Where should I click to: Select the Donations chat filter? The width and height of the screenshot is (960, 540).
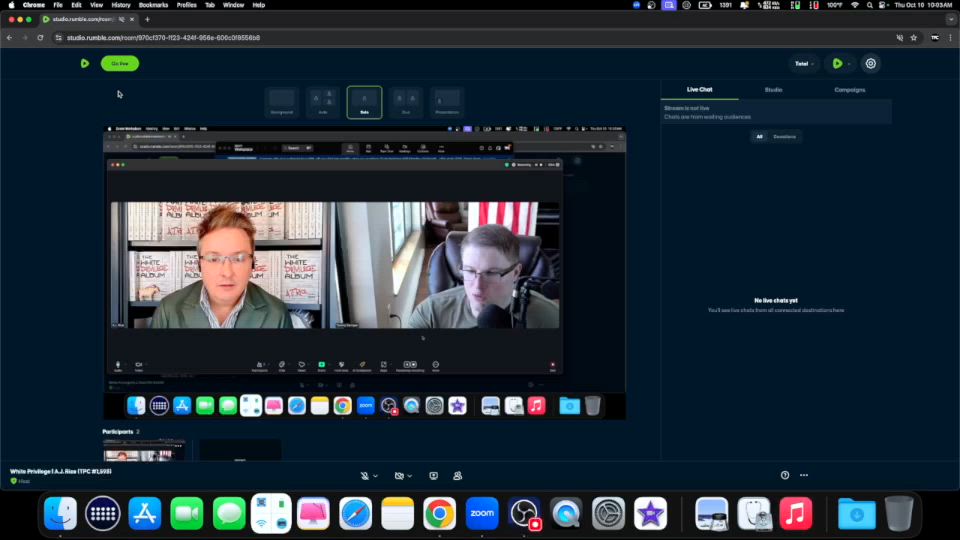pos(785,136)
